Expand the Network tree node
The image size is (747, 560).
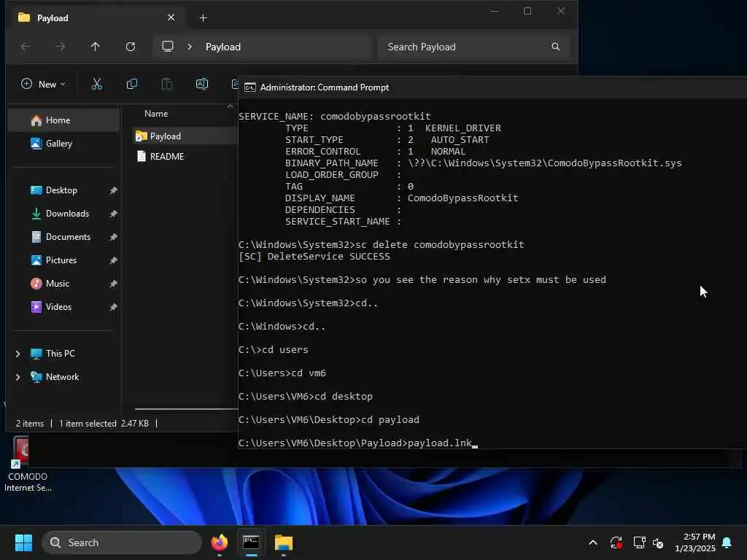click(18, 377)
